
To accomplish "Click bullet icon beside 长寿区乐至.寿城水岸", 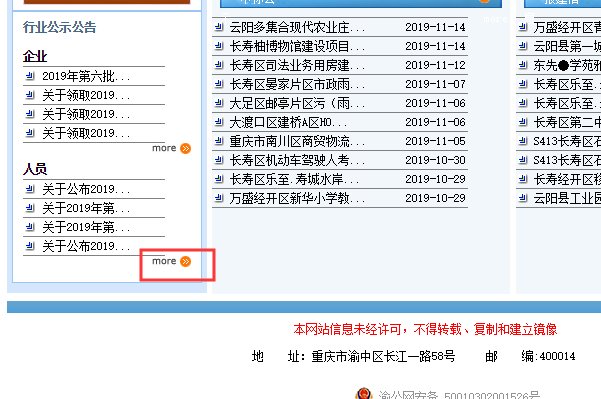I will tap(219, 179).
